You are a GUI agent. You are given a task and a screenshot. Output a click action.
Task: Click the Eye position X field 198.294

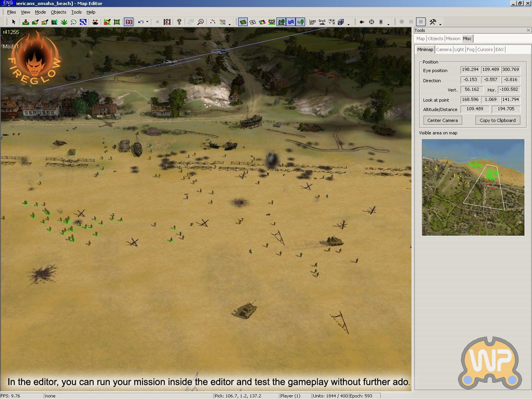point(470,69)
